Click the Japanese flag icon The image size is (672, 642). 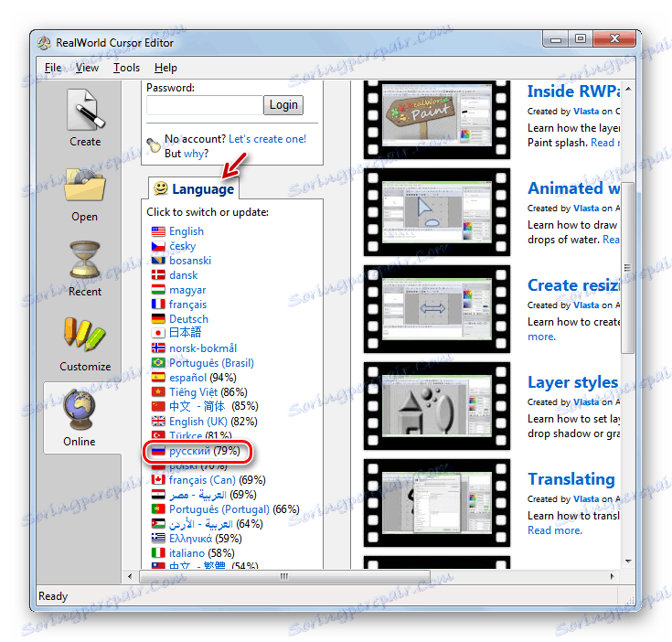pos(158,333)
